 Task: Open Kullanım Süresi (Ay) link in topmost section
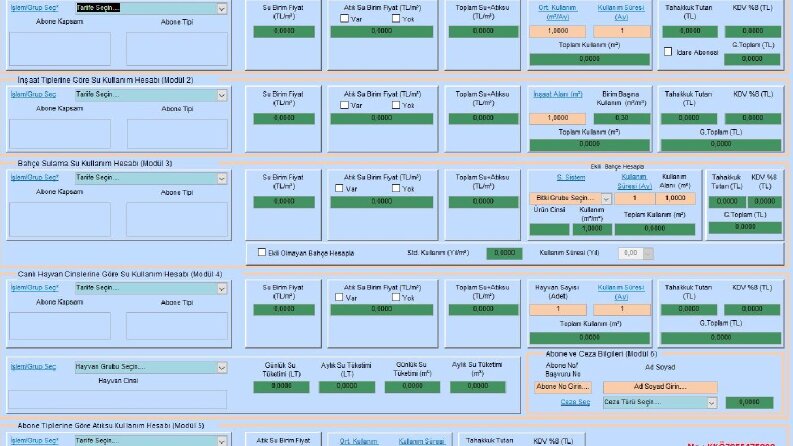click(x=621, y=12)
